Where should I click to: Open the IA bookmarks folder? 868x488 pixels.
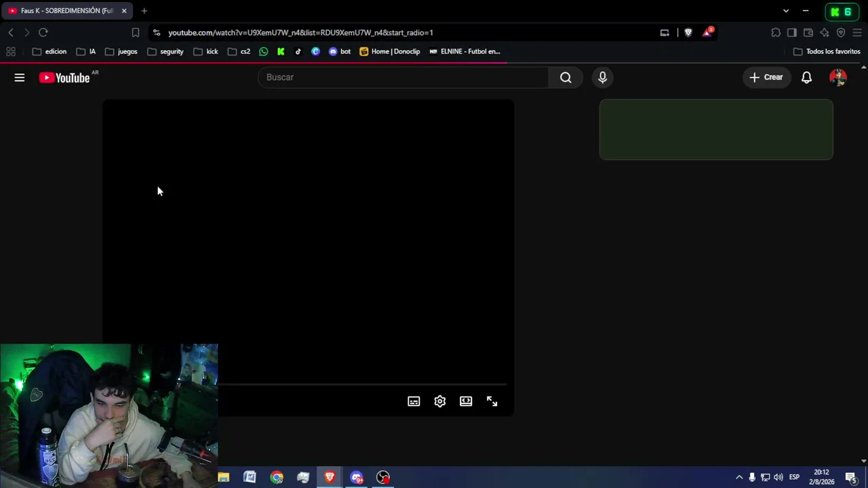[x=86, y=52]
